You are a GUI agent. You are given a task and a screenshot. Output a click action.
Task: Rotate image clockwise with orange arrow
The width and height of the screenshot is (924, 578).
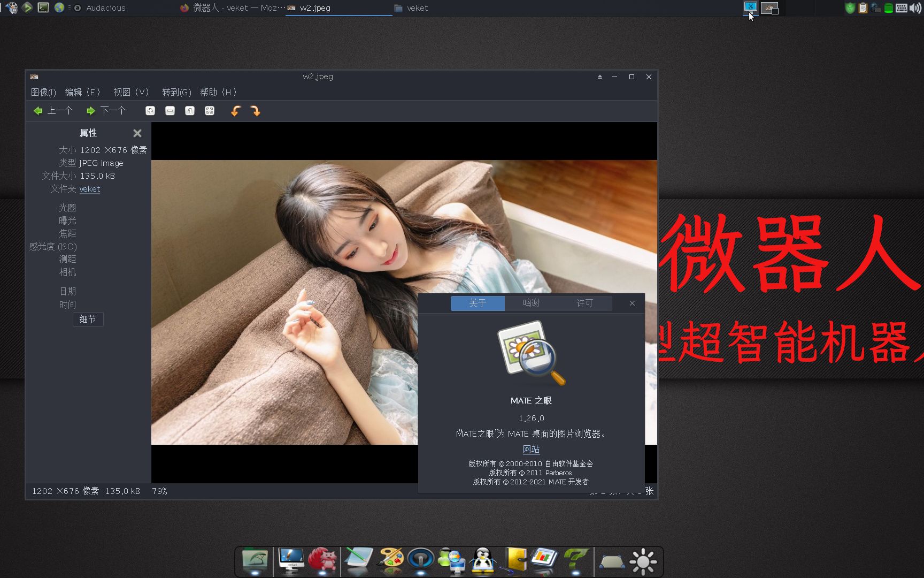(x=256, y=111)
